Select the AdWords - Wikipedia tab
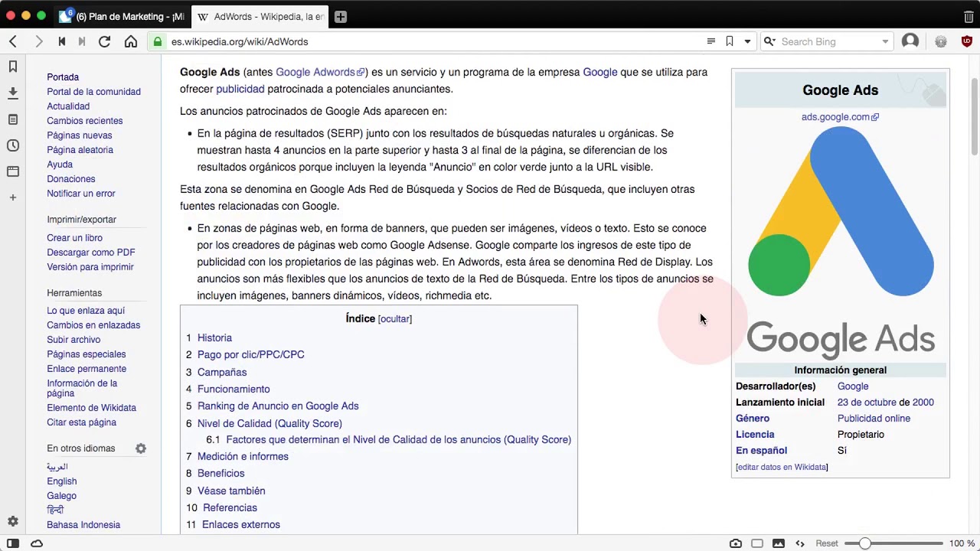 [x=260, y=16]
